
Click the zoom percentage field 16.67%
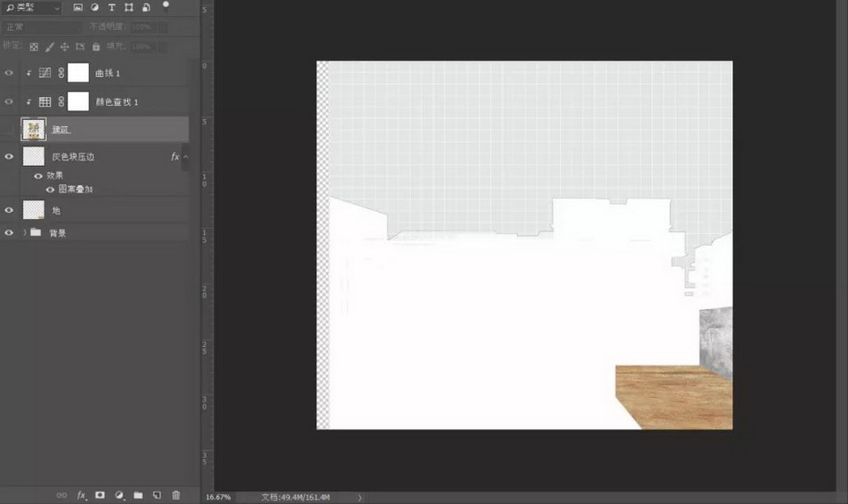[218, 497]
